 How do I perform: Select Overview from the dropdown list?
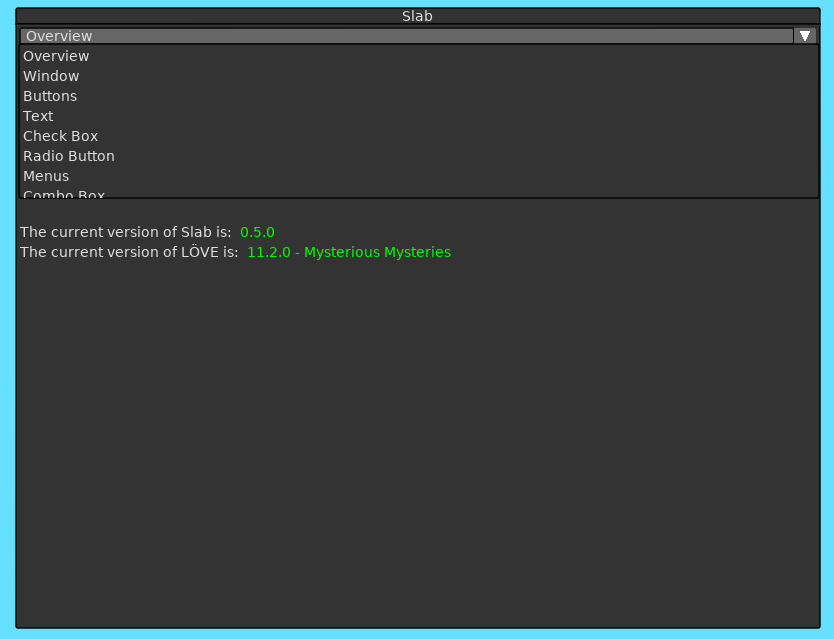[56, 56]
